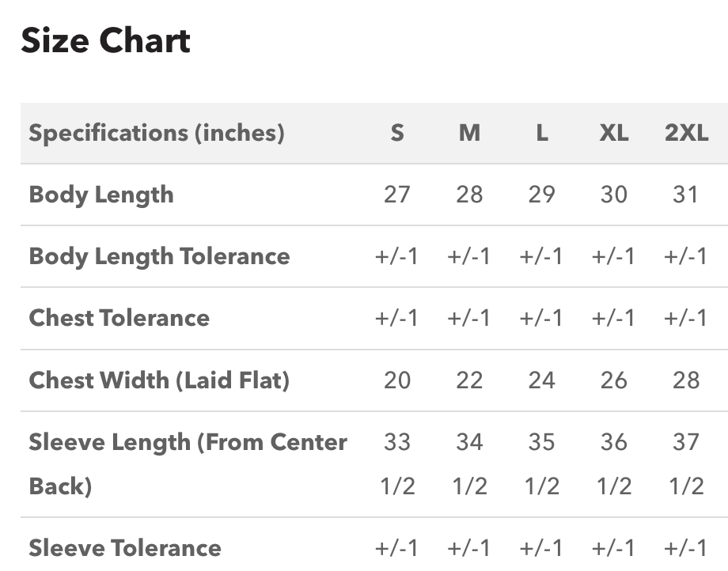Click Sleeve Length value 33 1/2 for S
Screen dimensions: 728x571
pos(397,464)
